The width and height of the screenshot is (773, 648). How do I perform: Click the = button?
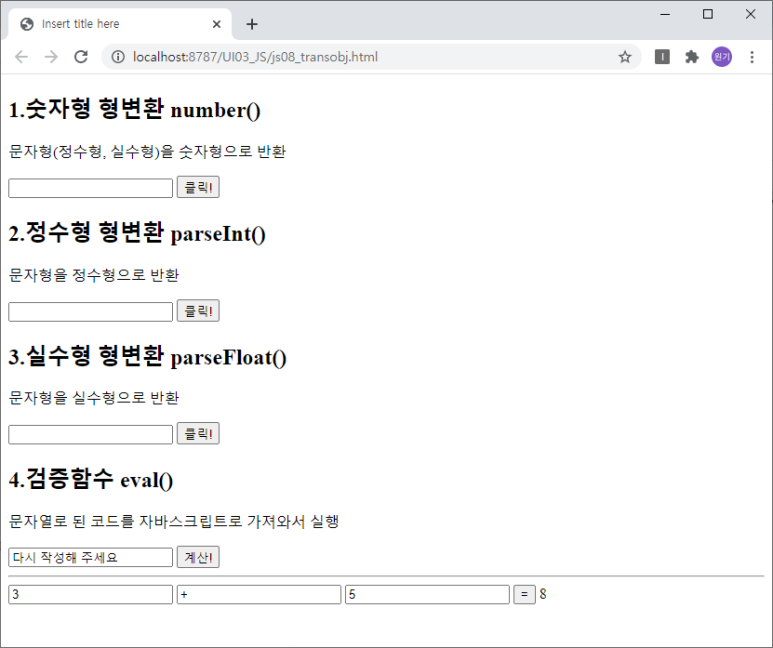click(x=525, y=594)
